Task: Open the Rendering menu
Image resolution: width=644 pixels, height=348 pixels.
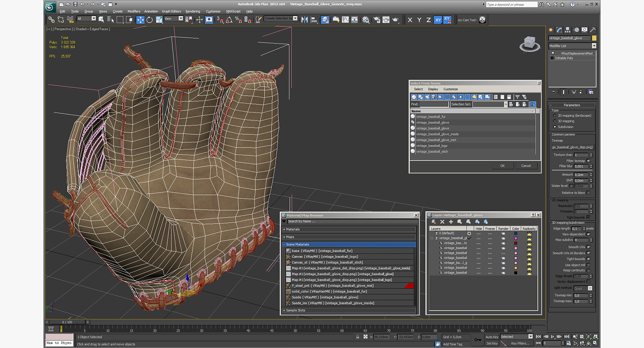Action: point(193,11)
